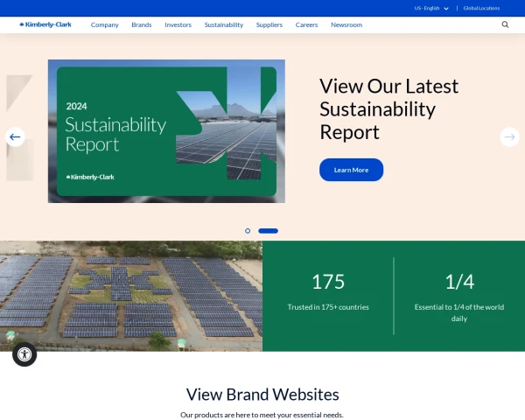Open the Suppliers menu

pos(269,25)
